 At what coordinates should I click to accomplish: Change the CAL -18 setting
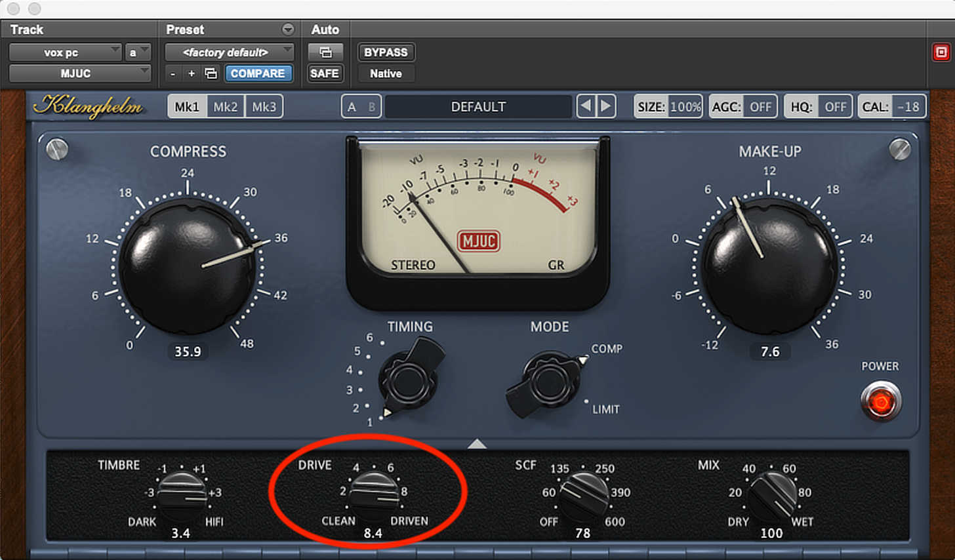(892, 106)
